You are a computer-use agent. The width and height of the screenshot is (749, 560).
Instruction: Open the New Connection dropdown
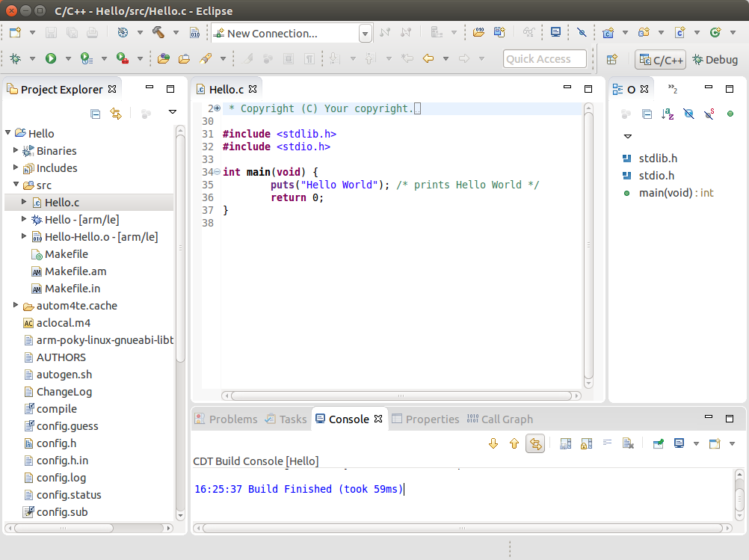click(x=365, y=34)
